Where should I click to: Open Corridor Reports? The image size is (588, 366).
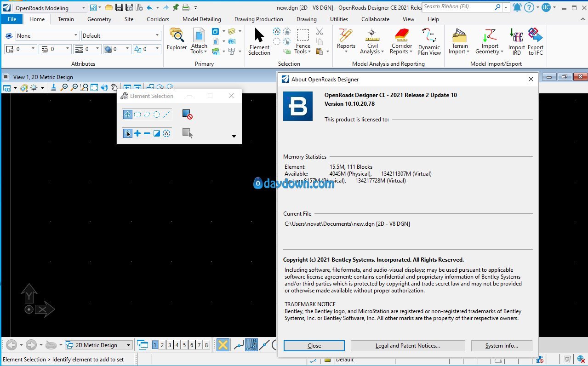401,41
